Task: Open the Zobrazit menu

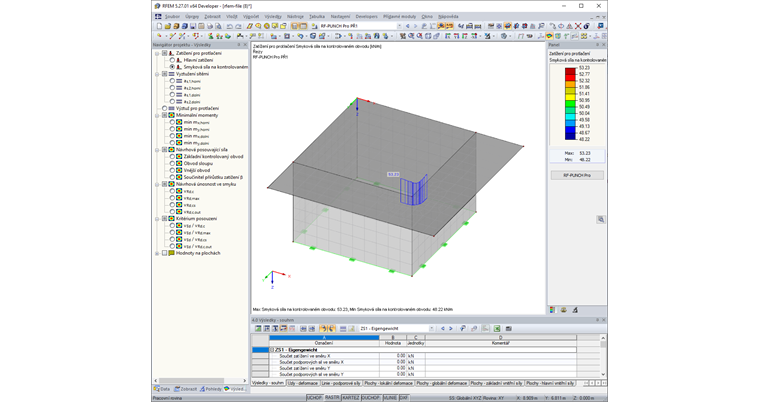Action: [212, 16]
